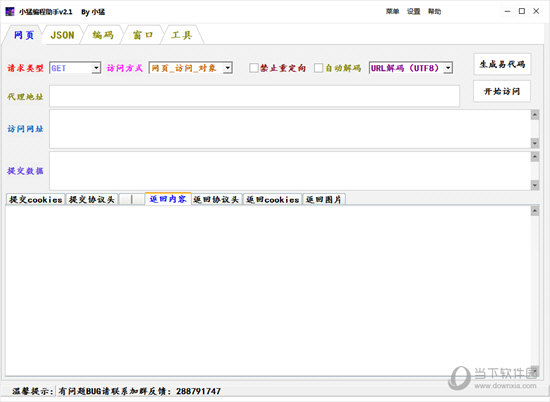Select the 提交cookies tab
This screenshot has height=402, width=550.
36,199
